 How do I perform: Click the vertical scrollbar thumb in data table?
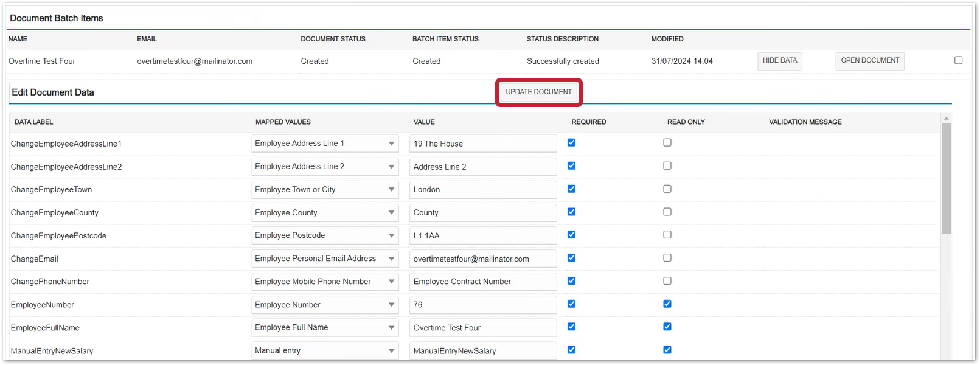(946, 178)
